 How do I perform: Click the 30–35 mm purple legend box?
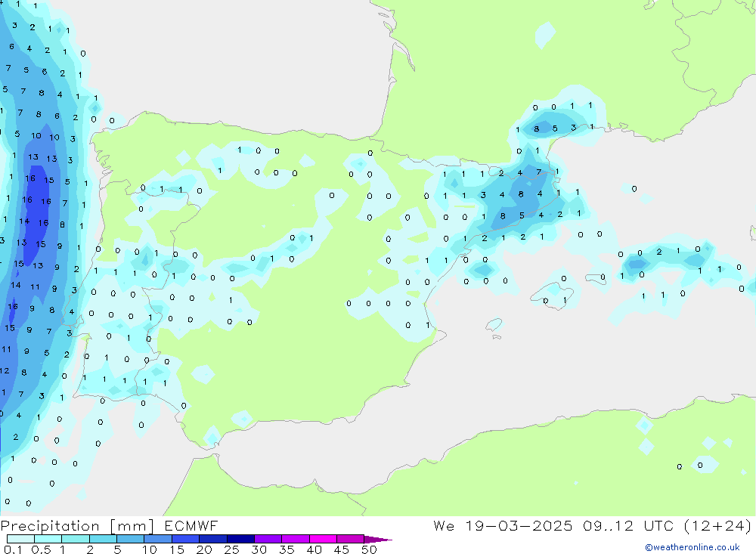click(268, 539)
